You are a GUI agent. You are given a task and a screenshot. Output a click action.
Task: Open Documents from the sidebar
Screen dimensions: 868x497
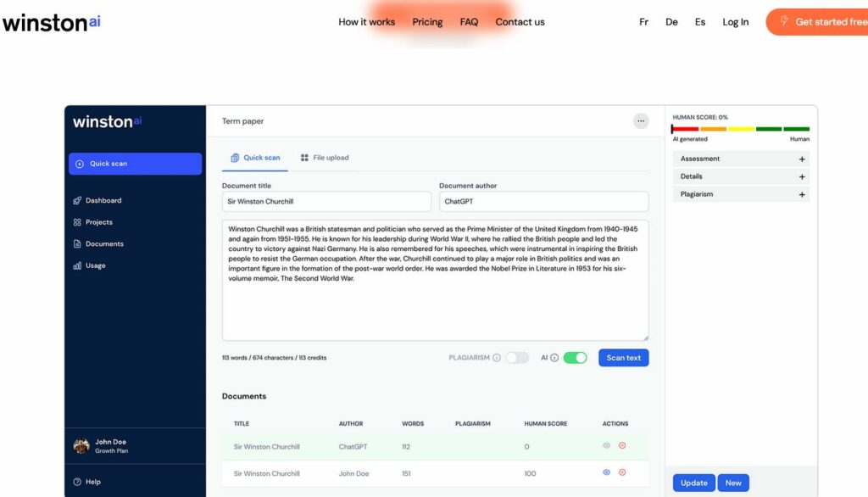(98, 243)
